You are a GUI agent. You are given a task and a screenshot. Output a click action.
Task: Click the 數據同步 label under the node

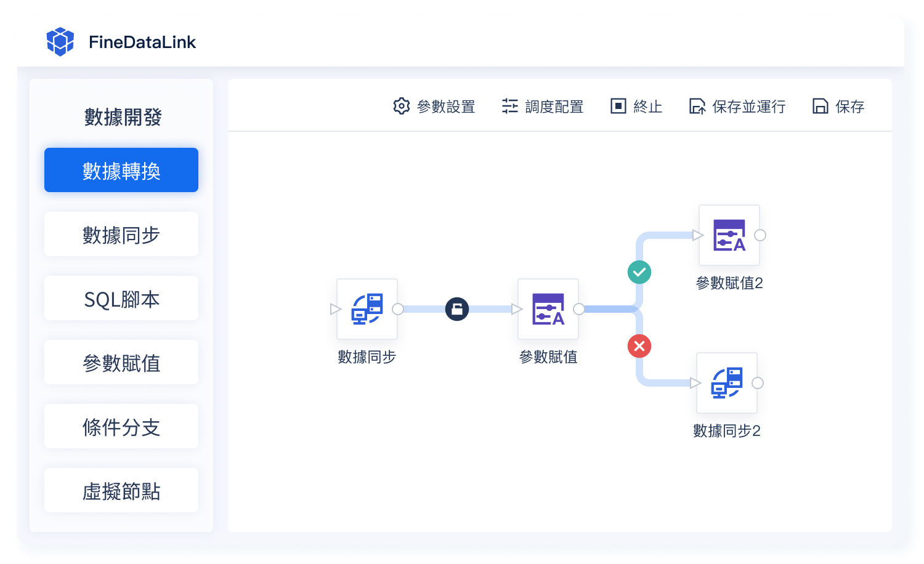coord(367,357)
